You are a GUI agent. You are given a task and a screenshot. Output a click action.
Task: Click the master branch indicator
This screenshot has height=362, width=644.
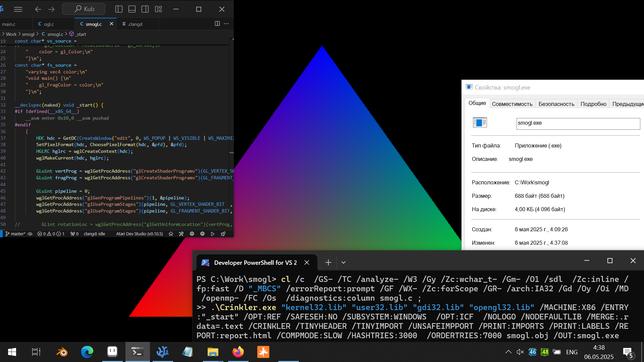point(15,234)
